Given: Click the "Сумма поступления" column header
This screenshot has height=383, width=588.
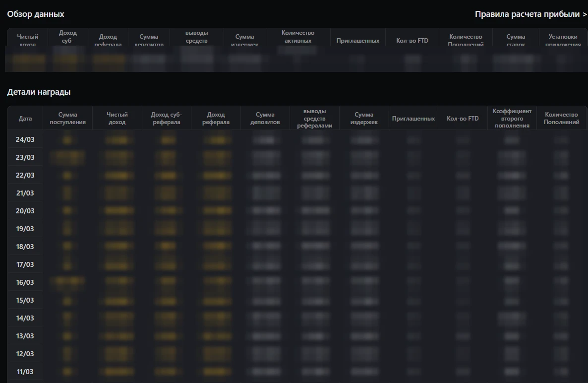Looking at the screenshot, I should coord(67,118).
